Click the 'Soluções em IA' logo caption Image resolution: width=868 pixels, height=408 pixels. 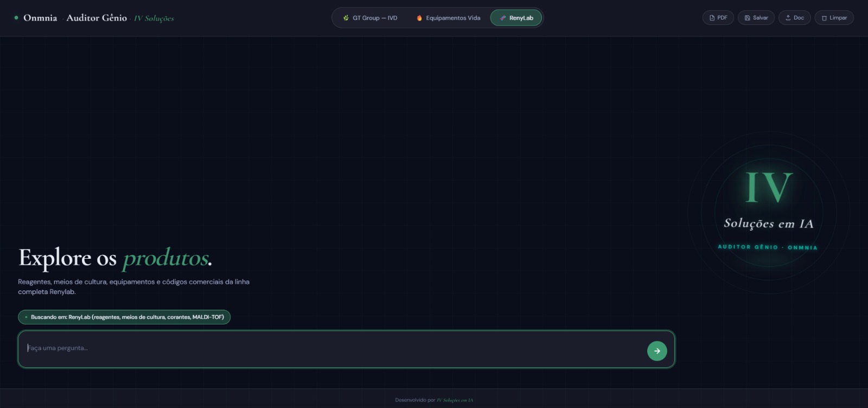click(x=769, y=224)
